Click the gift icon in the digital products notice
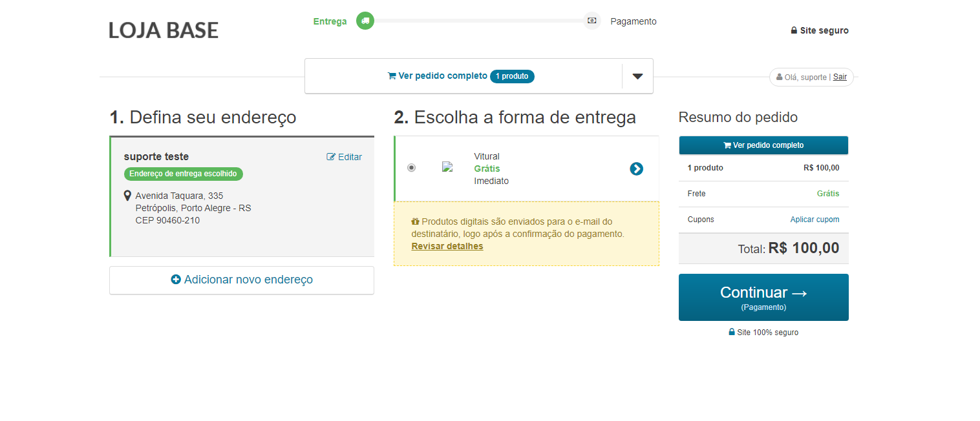Viewport: 980px width, 421px height. coord(415,221)
